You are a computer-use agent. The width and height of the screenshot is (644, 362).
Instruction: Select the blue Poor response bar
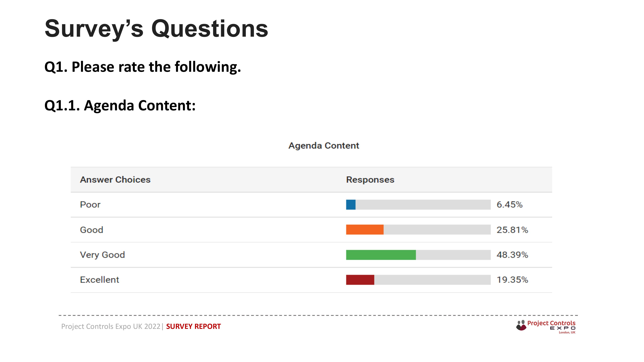(x=351, y=205)
